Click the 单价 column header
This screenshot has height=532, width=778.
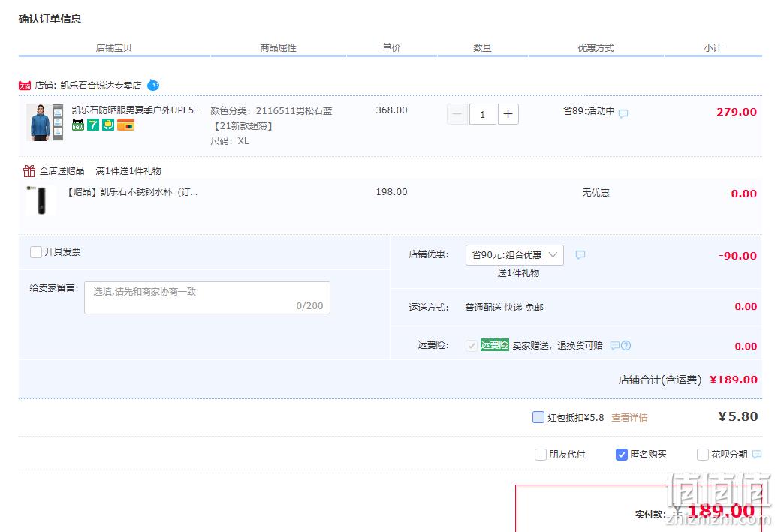point(391,47)
